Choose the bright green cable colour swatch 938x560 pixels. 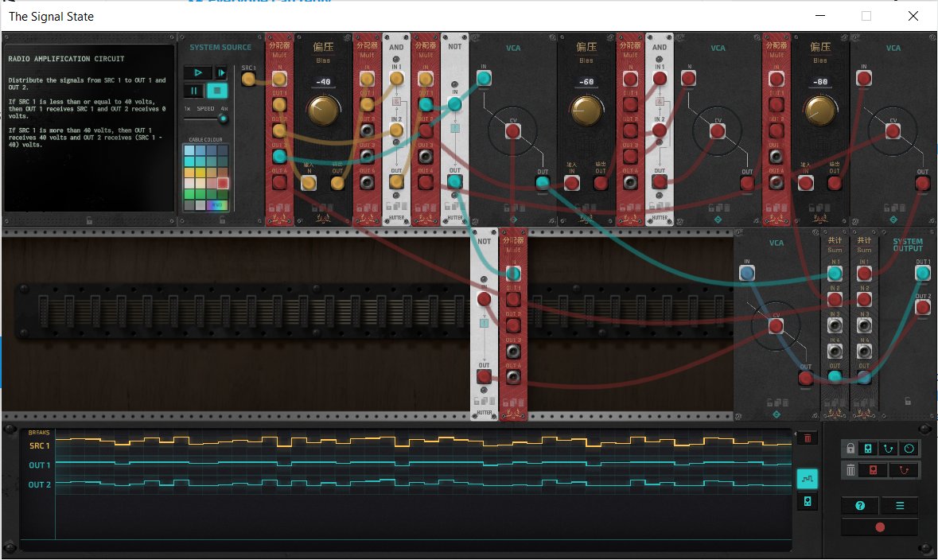189,194
